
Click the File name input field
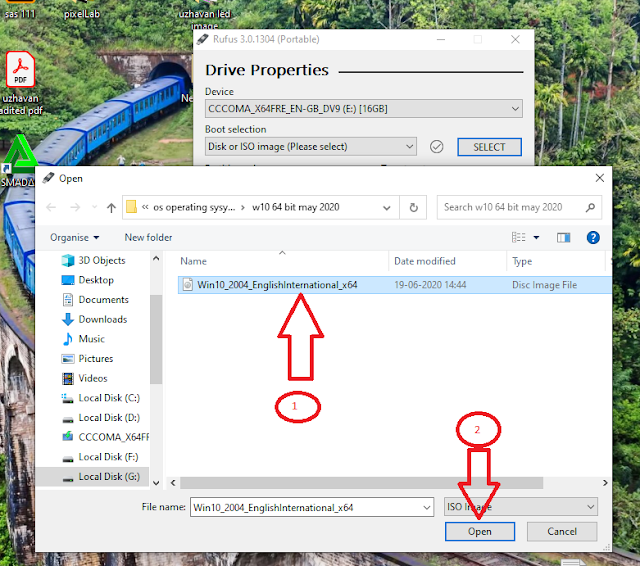(x=311, y=508)
